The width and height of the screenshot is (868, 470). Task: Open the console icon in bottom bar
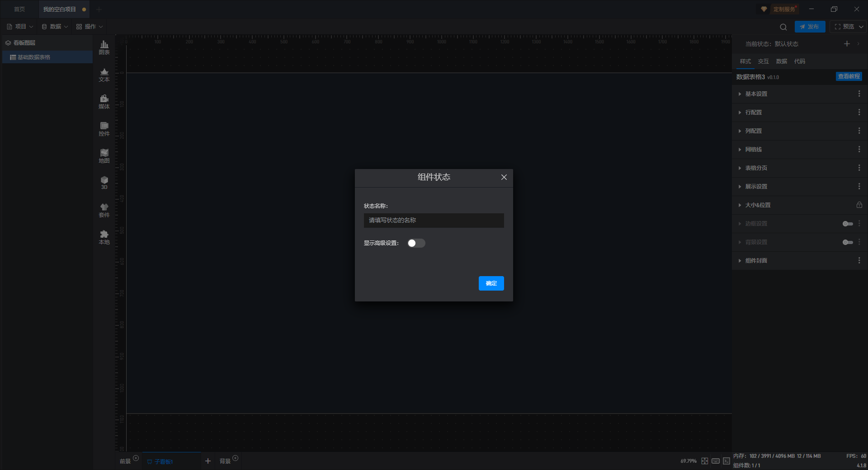[x=726, y=461]
